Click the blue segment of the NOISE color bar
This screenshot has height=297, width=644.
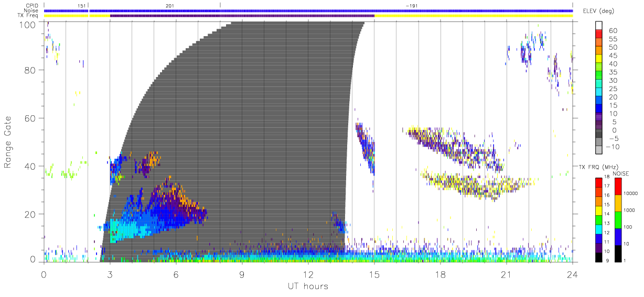tap(618, 236)
